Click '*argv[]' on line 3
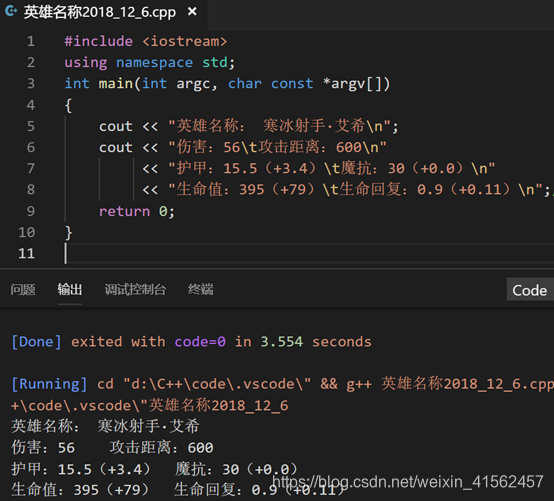The width and height of the screenshot is (554, 501). pyautogui.click(x=352, y=84)
